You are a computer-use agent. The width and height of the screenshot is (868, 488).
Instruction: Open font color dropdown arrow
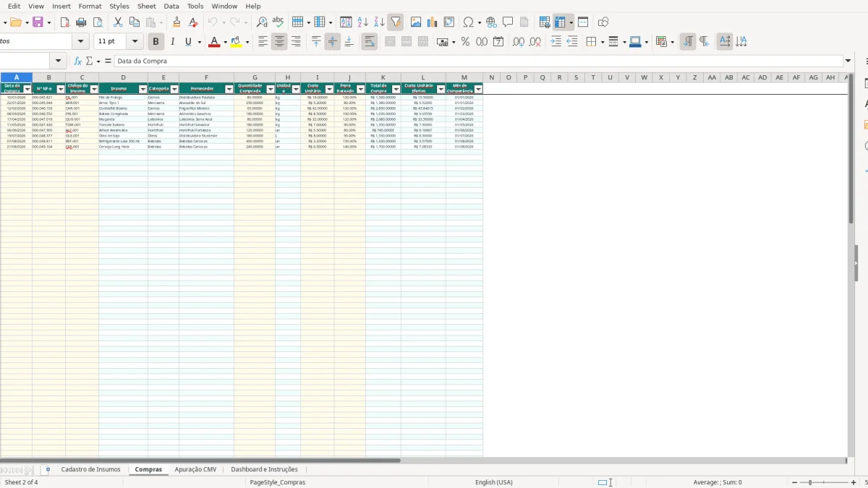tap(224, 42)
